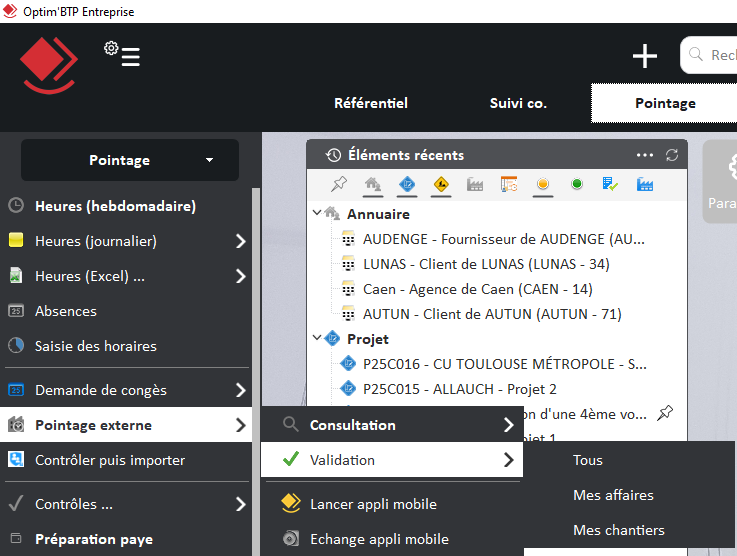Click the clock icon of Heures hebdomadaire
The width and height of the screenshot is (737, 556).
click(x=16, y=205)
